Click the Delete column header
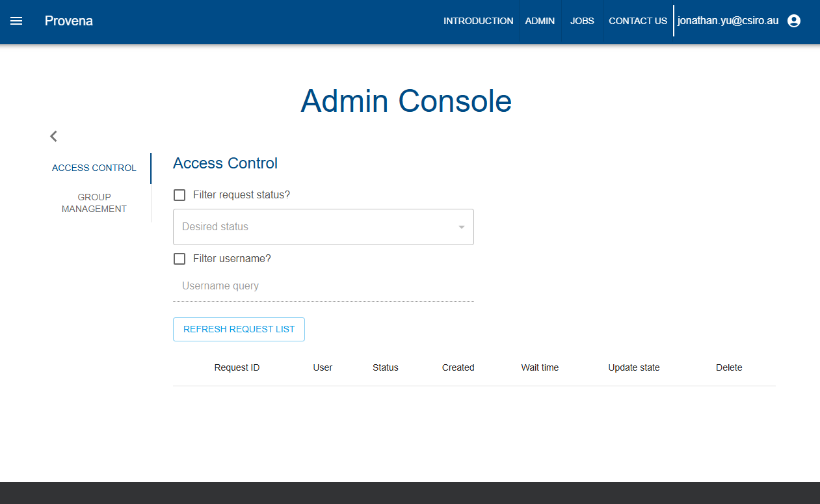This screenshot has height=504, width=820. click(x=729, y=367)
